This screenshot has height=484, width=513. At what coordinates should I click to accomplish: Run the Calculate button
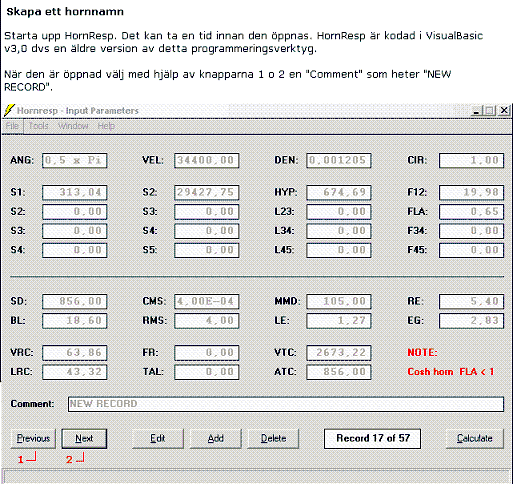(x=475, y=438)
